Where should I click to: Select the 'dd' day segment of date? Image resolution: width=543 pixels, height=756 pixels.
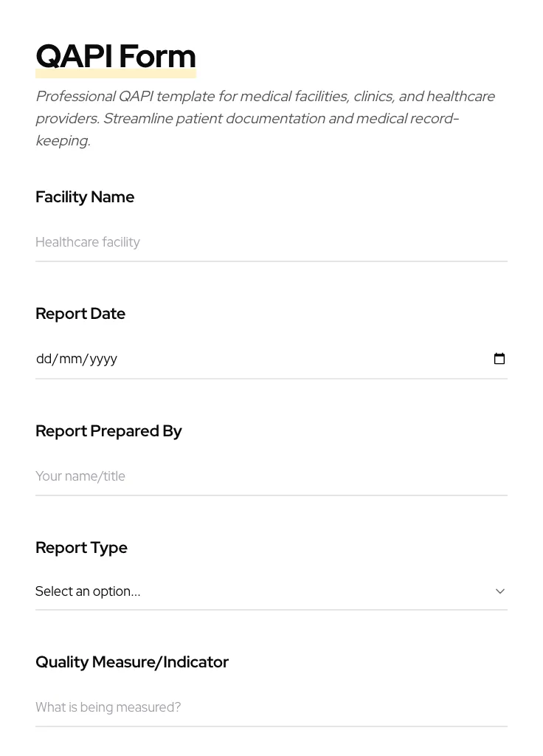[44, 359]
